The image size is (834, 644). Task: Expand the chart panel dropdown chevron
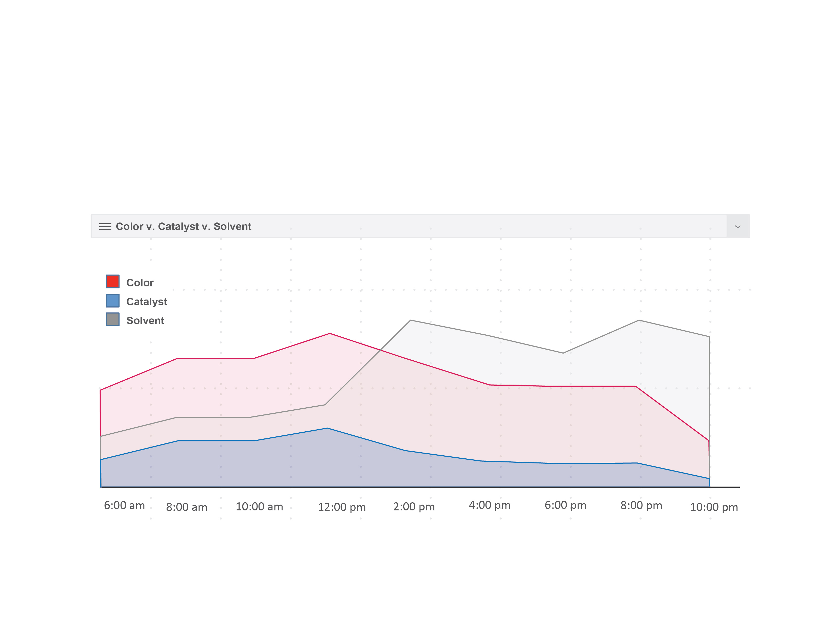738,227
